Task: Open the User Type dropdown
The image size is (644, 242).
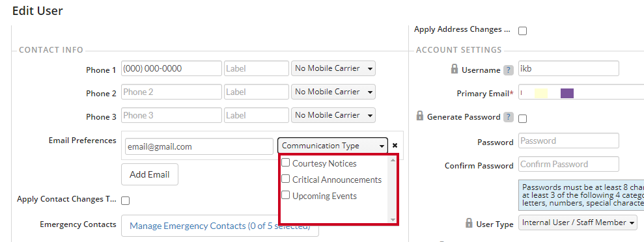Action: point(578,222)
